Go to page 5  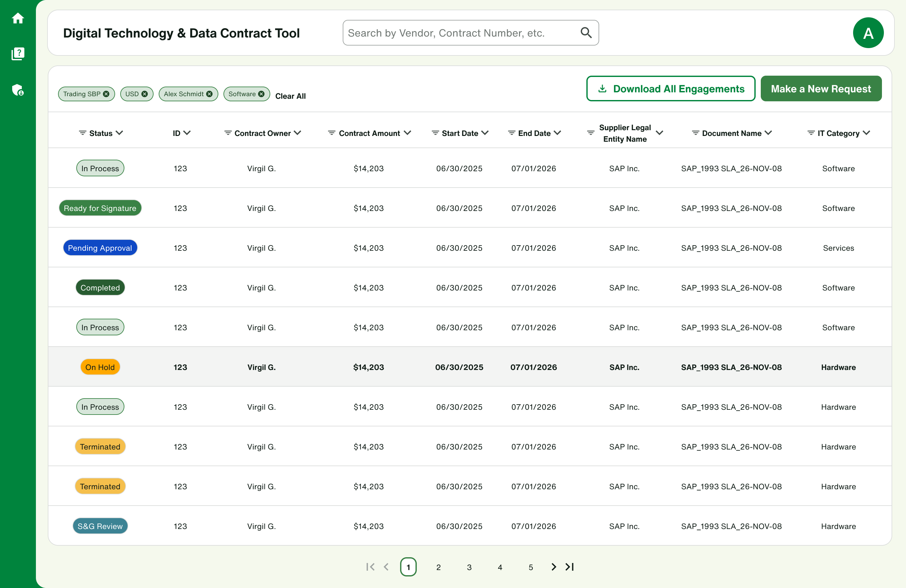click(531, 567)
